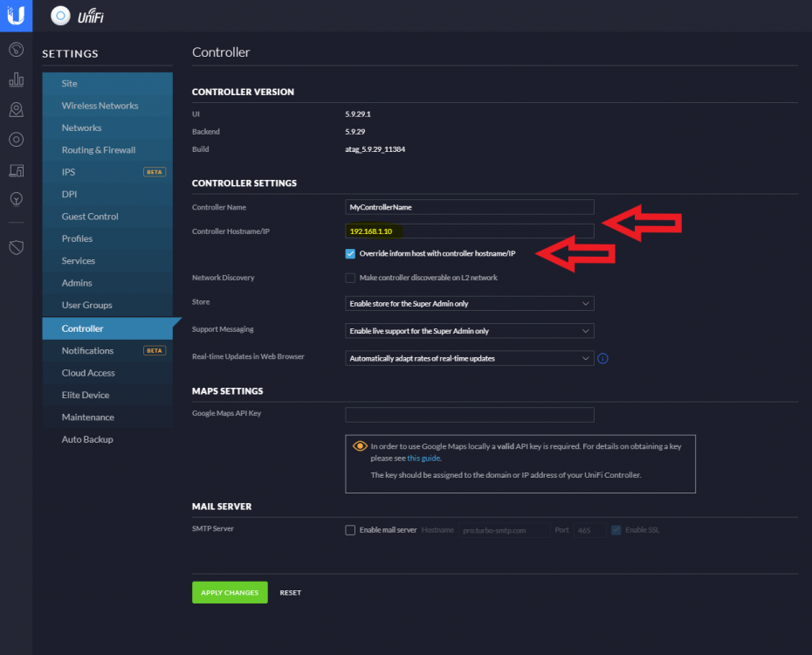Open Wireless Networks settings
Image resolution: width=812 pixels, height=655 pixels.
point(107,106)
